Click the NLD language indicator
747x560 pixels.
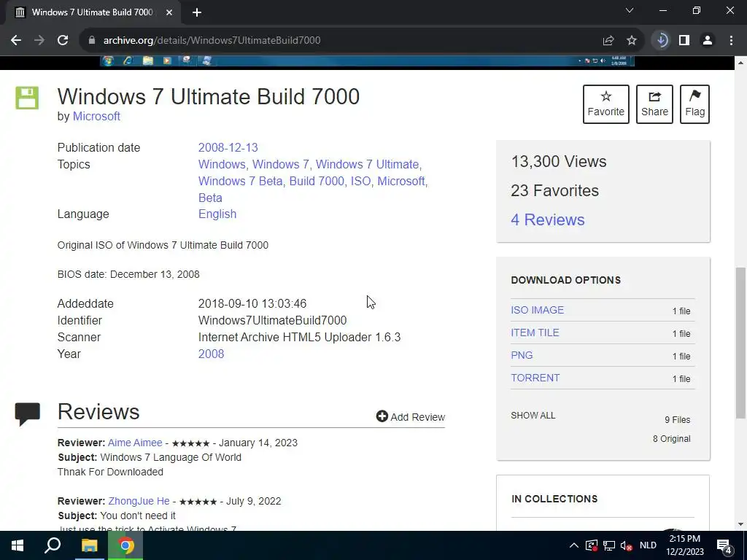(x=648, y=545)
